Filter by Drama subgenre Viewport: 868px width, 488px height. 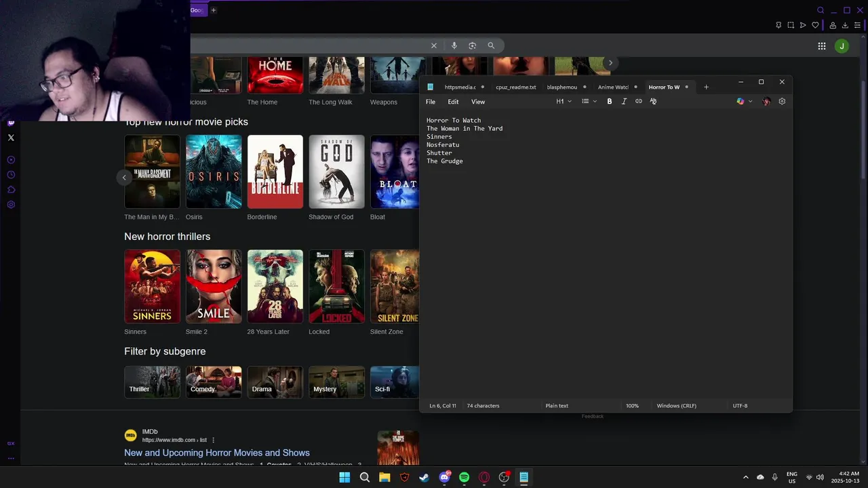[x=275, y=382]
